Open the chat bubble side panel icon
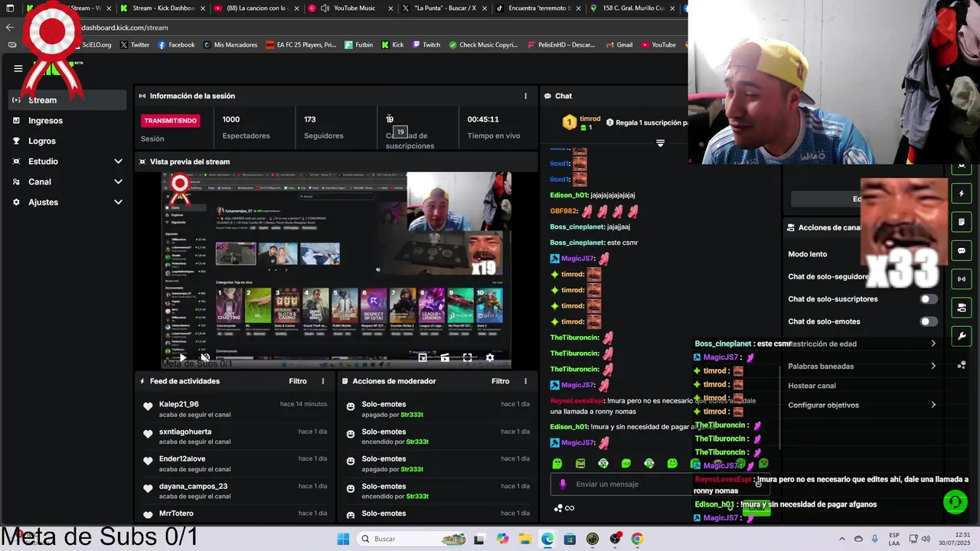This screenshot has width=980, height=551. (x=962, y=250)
